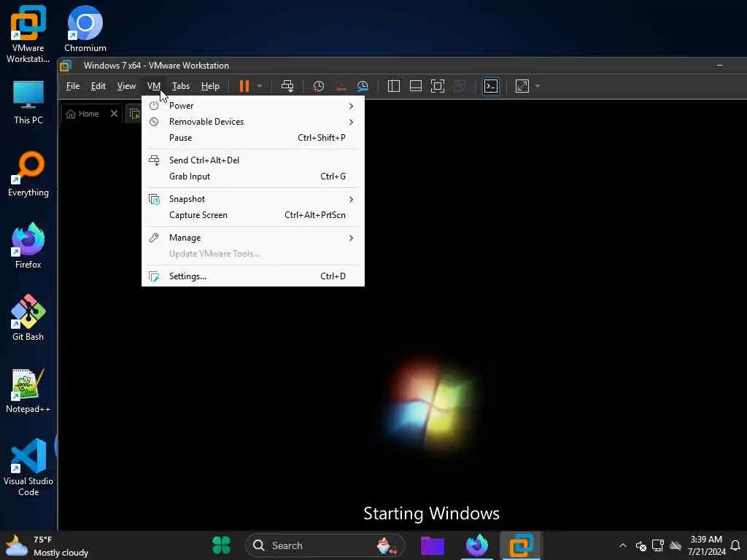Viewport: 747px width, 560px height.
Task: Open the console view toolbar icon
Action: (x=491, y=86)
